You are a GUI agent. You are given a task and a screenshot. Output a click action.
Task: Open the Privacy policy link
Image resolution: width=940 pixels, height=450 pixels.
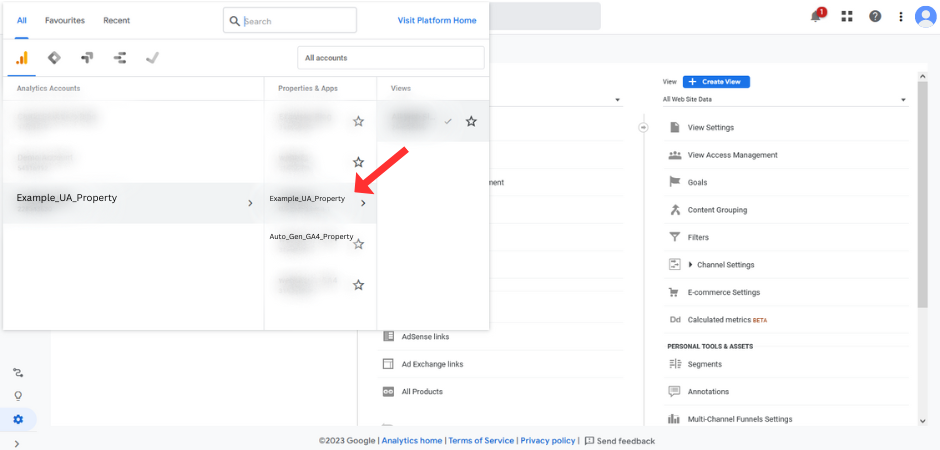(x=548, y=440)
